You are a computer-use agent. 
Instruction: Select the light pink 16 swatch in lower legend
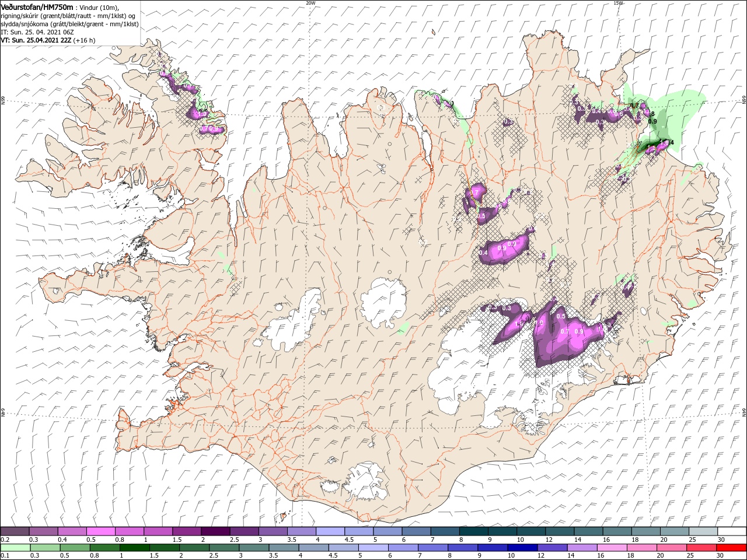[612, 548]
